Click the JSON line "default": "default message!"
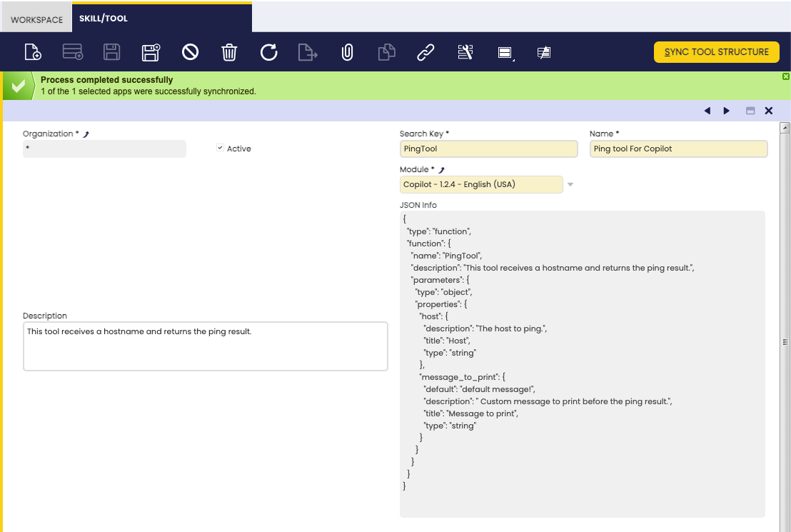 point(479,389)
